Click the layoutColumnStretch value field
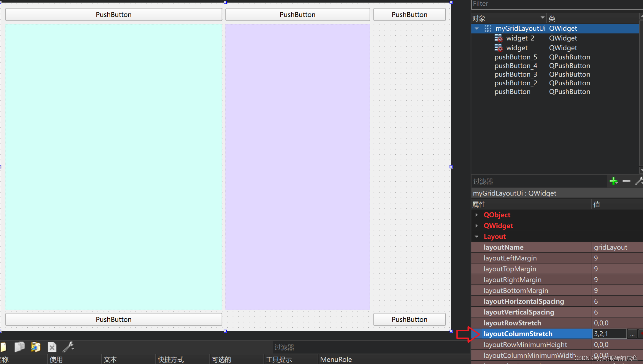643x364 pixels. pyautogui.click(x=609, y=334)
